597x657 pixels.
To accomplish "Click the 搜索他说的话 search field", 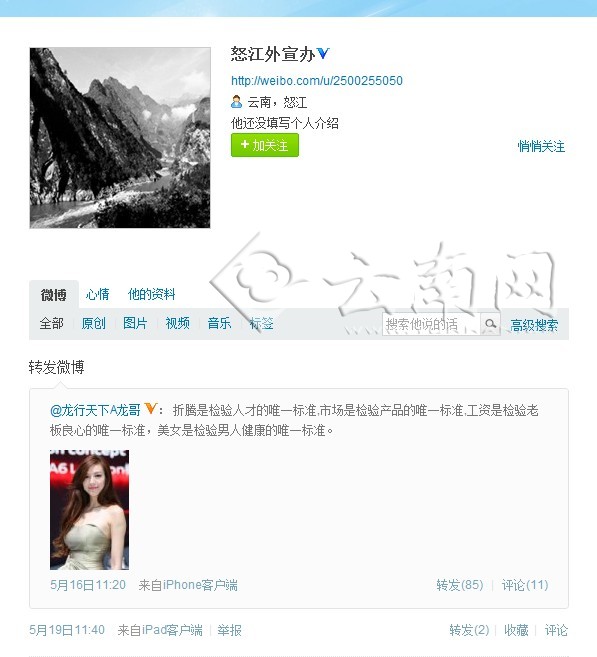I will 431,324.
